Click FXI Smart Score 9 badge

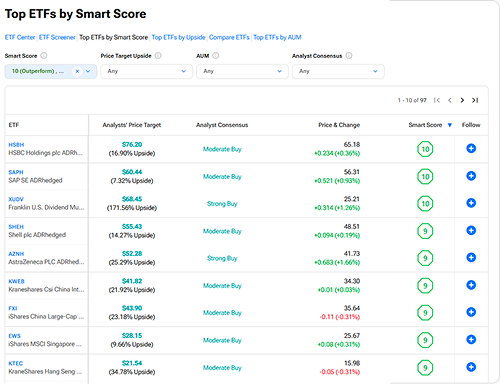point(425,313)
